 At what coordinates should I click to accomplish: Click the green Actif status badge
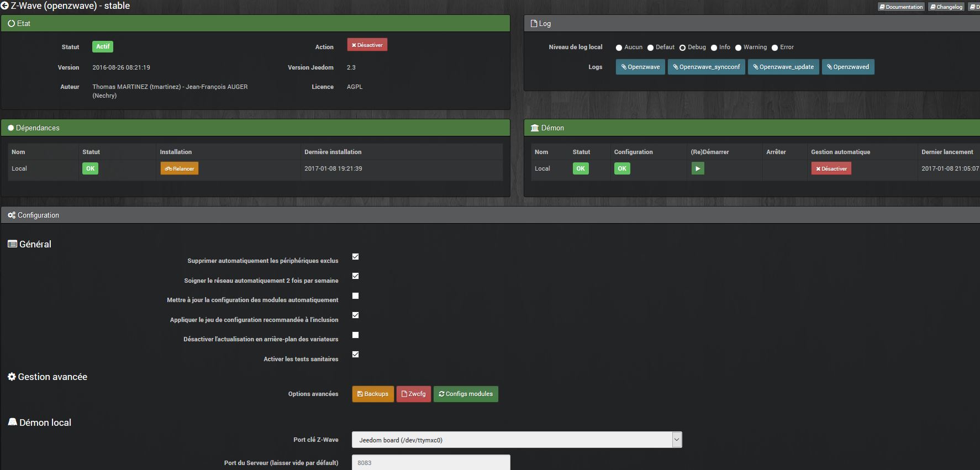tap(103, 46)
